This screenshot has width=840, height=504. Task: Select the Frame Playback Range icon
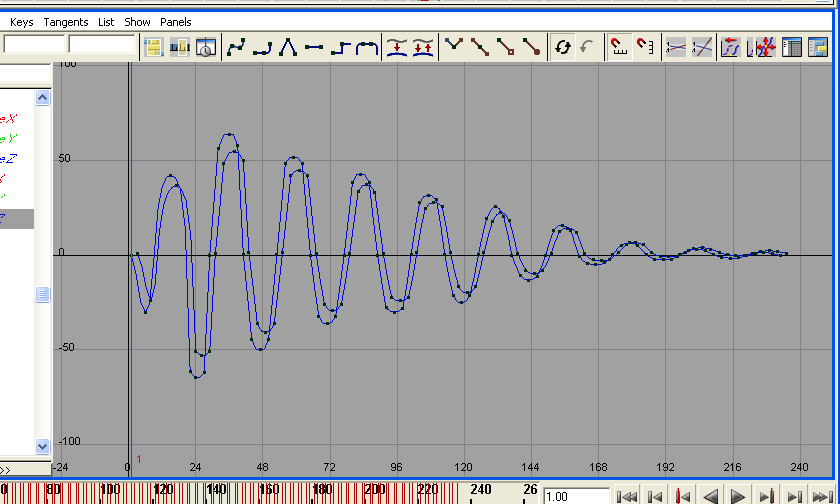[x=179, y=47]
